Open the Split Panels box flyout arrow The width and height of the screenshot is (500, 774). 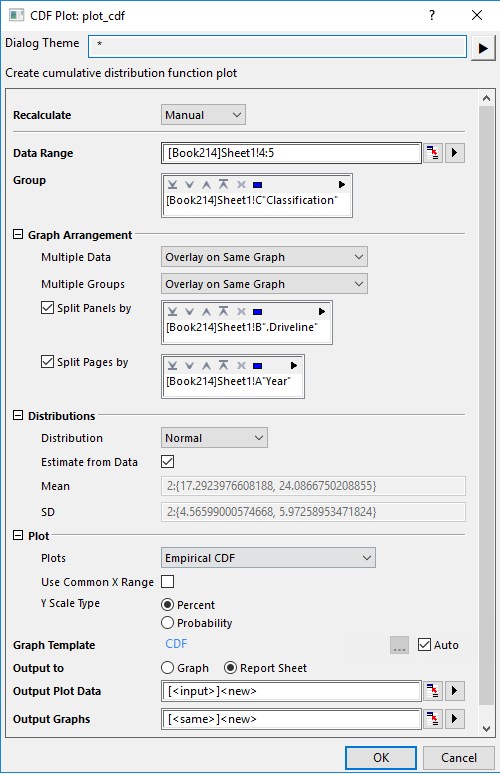pos(322,311)
